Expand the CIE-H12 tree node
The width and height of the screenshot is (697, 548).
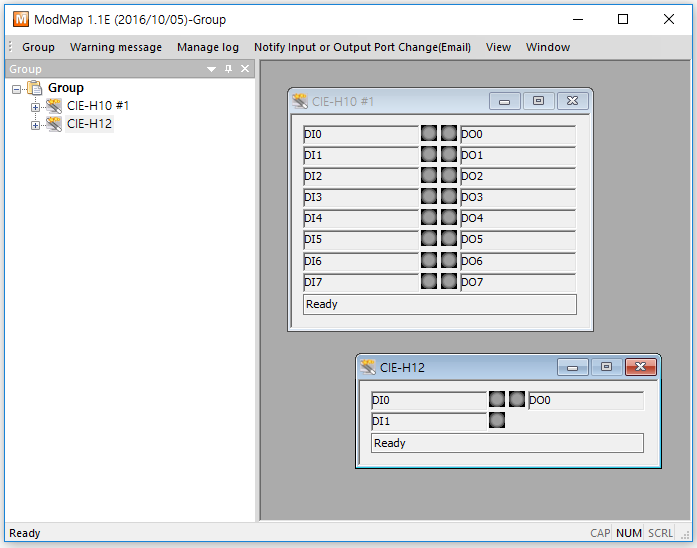point(36,125)
